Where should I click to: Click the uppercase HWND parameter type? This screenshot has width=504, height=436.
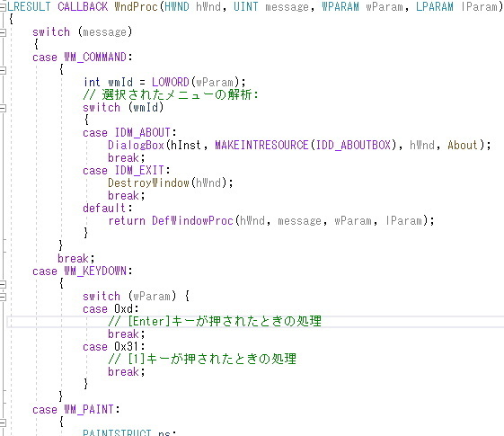177,7
